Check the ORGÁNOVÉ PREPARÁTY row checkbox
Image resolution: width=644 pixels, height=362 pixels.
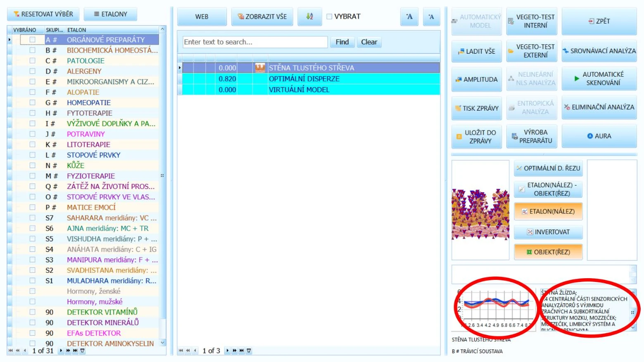pyautogui.click(x=32, y=40)
